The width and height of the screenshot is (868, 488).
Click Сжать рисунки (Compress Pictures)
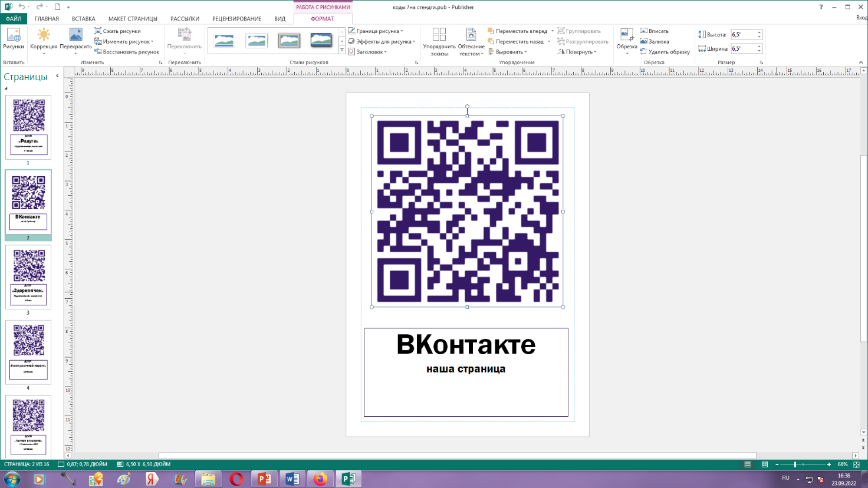(118, 31)
